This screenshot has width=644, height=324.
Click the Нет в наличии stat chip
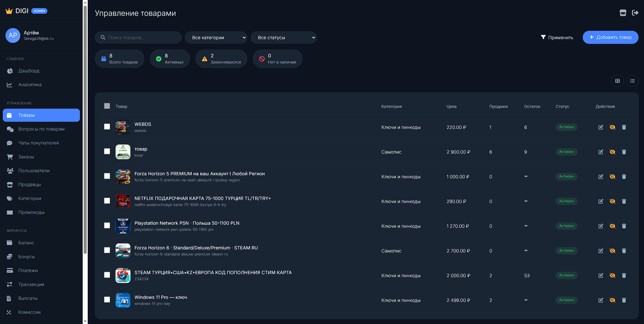[x=277, y=59]
